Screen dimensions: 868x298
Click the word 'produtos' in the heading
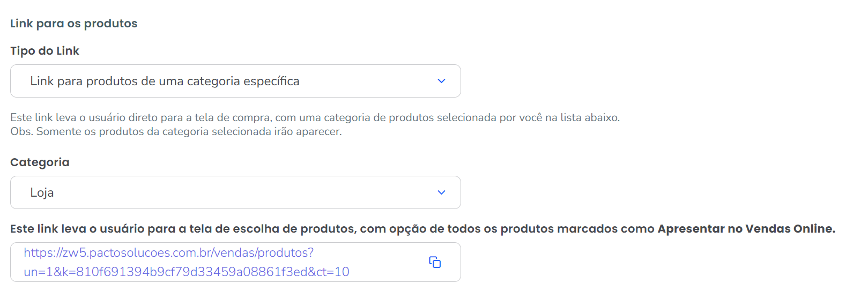110,24
